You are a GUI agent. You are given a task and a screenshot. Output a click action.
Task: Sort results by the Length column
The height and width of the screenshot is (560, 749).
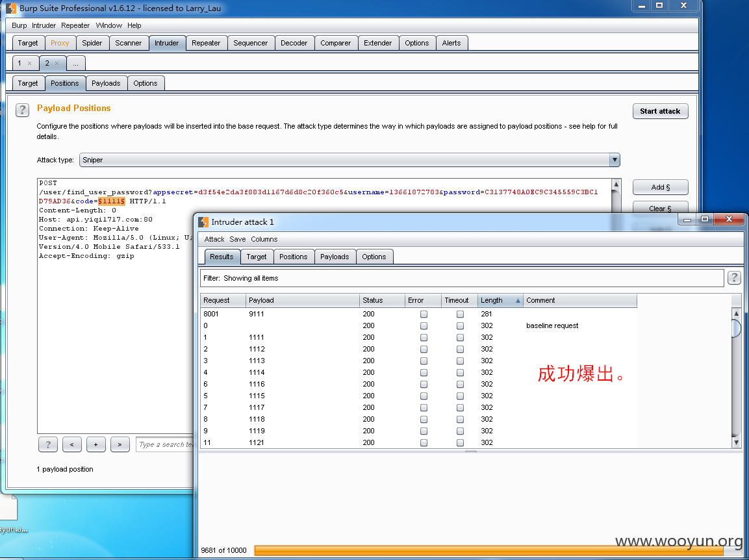pos(500,300)
